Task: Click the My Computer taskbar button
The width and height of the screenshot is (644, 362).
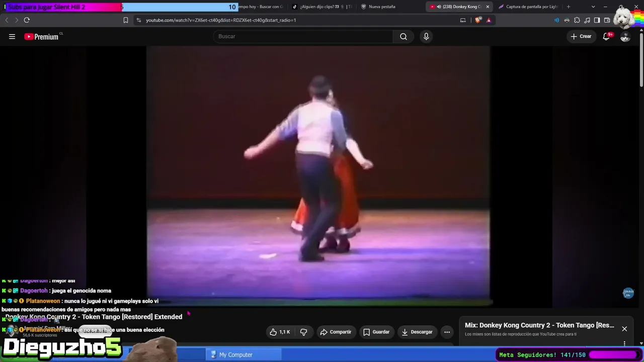Action: click(244, 354)
